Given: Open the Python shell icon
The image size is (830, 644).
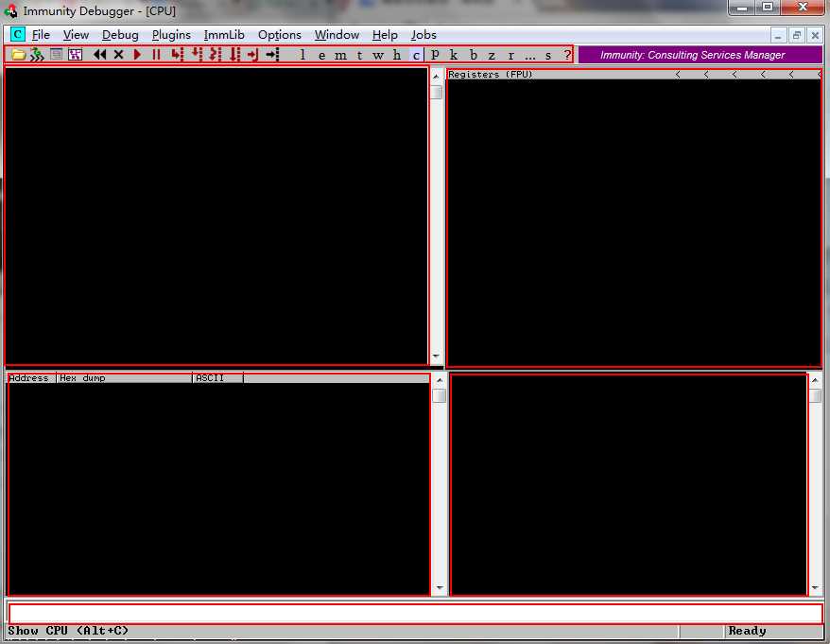Looking at the screenshot, I should tap(37, 55).
